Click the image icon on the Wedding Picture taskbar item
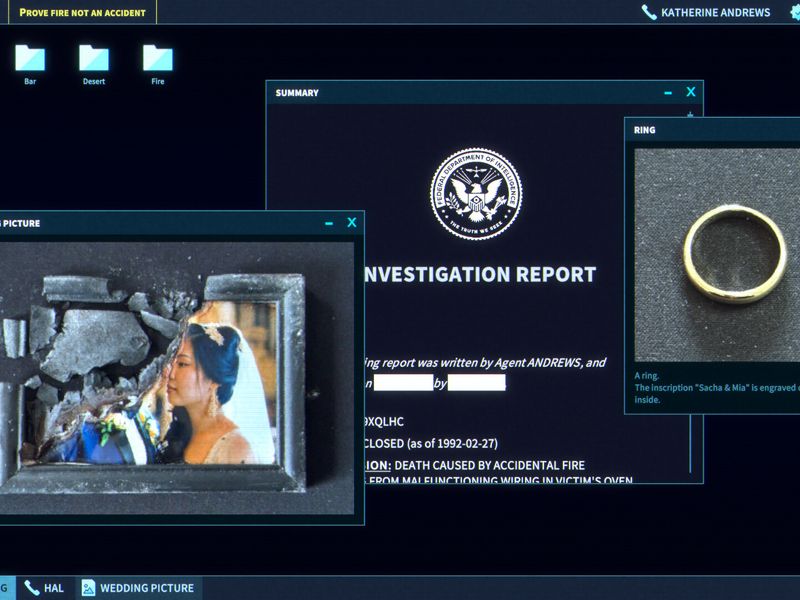800x600 pixels. tap(88, 588)
